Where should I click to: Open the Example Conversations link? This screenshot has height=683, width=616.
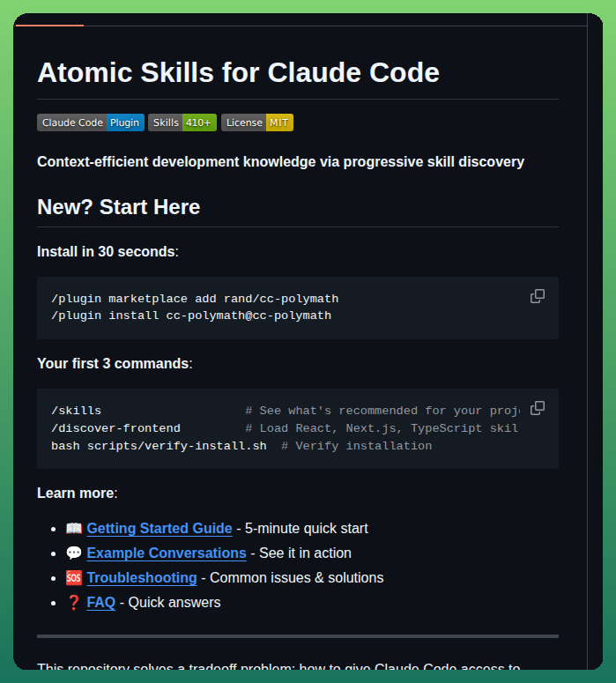click(x=167, y=553)
